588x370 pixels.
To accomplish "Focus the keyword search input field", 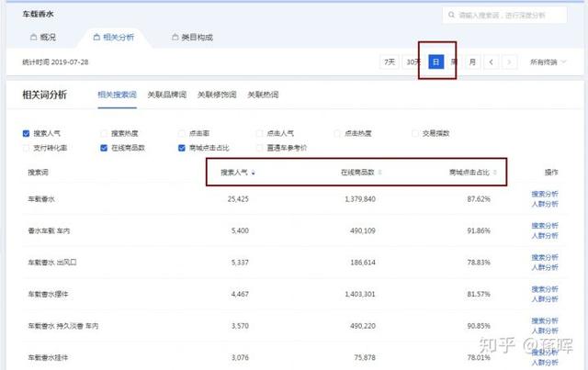I will pyautogui.click(x=504, y=15).
